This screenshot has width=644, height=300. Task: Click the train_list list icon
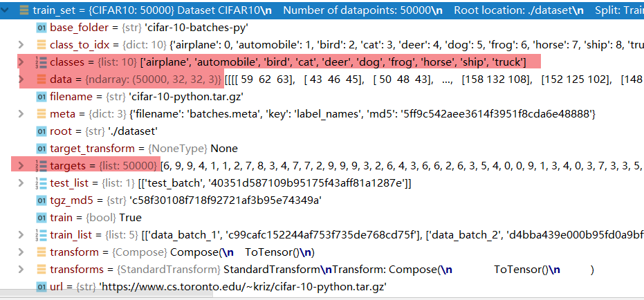coord(41,234)
